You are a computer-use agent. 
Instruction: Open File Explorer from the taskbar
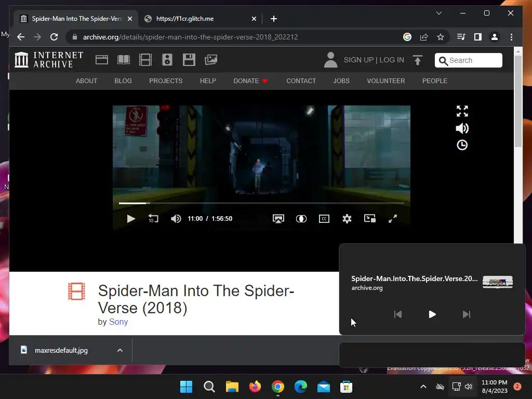tap(232, 387)
